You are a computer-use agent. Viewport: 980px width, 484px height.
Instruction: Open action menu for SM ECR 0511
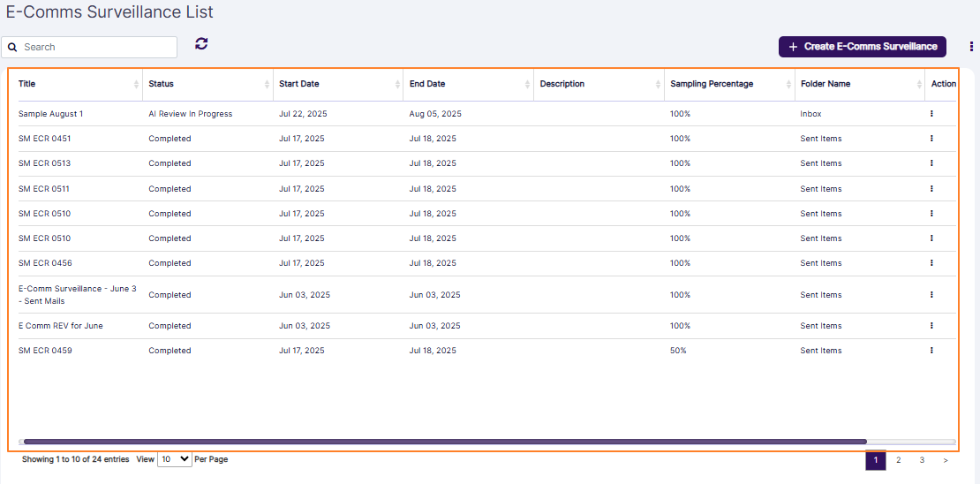[931, 188]
